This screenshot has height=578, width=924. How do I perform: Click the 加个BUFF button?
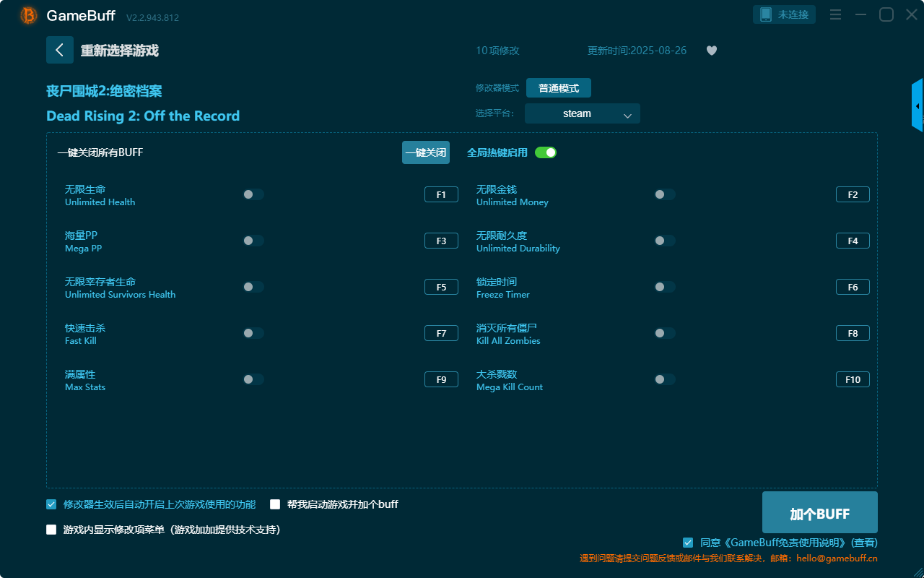click(820, 512)
